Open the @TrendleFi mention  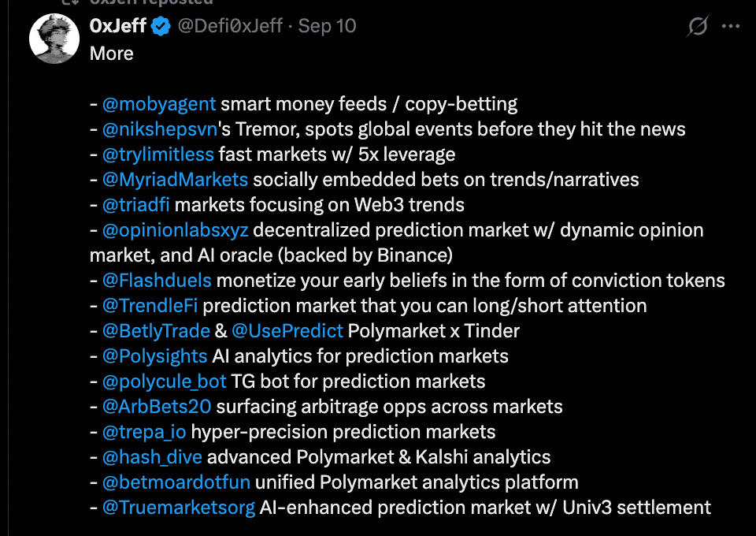point(150,305)
